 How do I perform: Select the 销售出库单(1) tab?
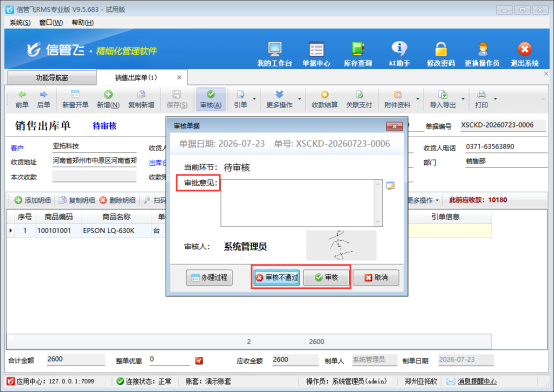point(136,77)
